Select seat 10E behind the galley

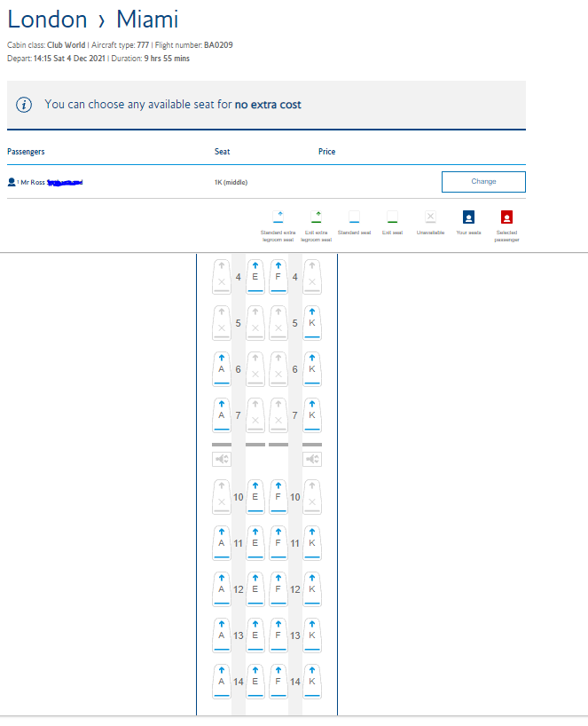coord(255,497)
